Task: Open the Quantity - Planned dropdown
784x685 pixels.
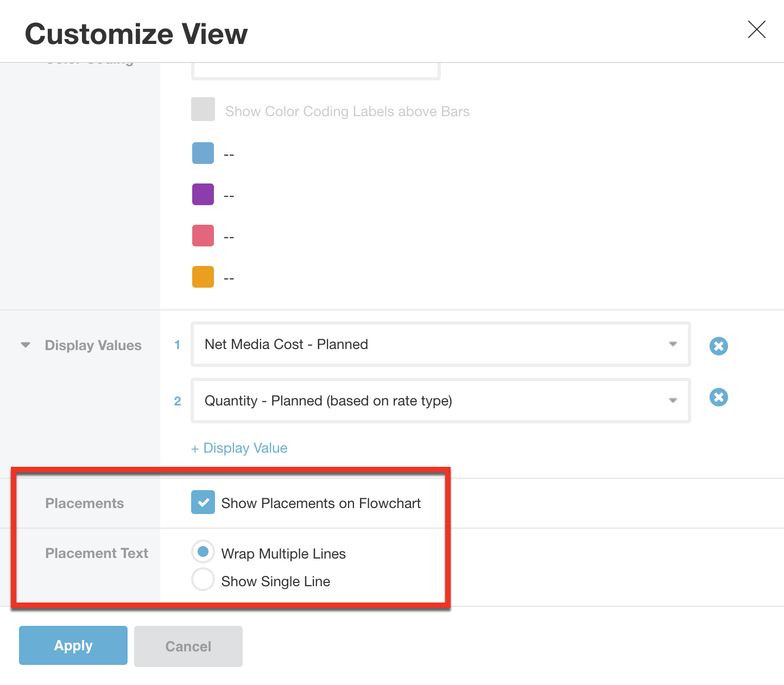Action: 673,401
